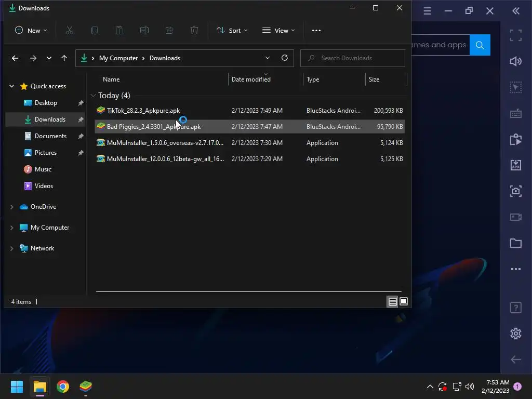Click BlueStacks fullscreen icon
The height and width of the screenshot is (399, 532).
(x=516, y=35)
